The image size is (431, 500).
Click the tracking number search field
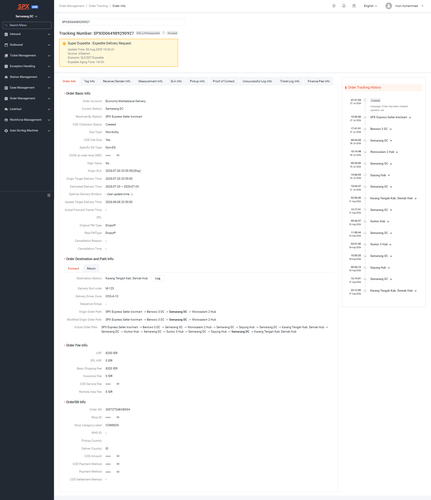[x=122, y=22]
